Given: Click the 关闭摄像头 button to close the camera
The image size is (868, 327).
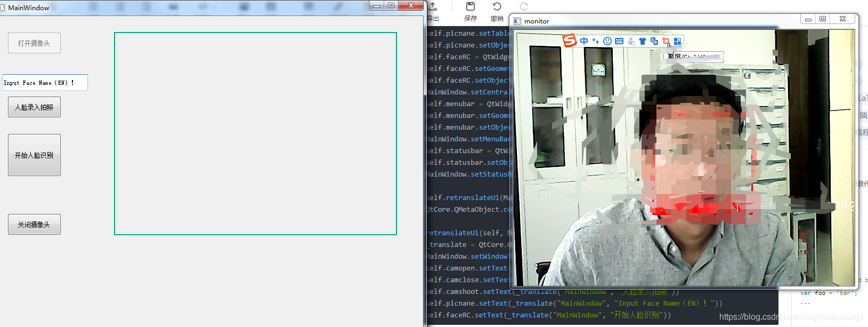Looking at the screenshot, I should point(34,225).
